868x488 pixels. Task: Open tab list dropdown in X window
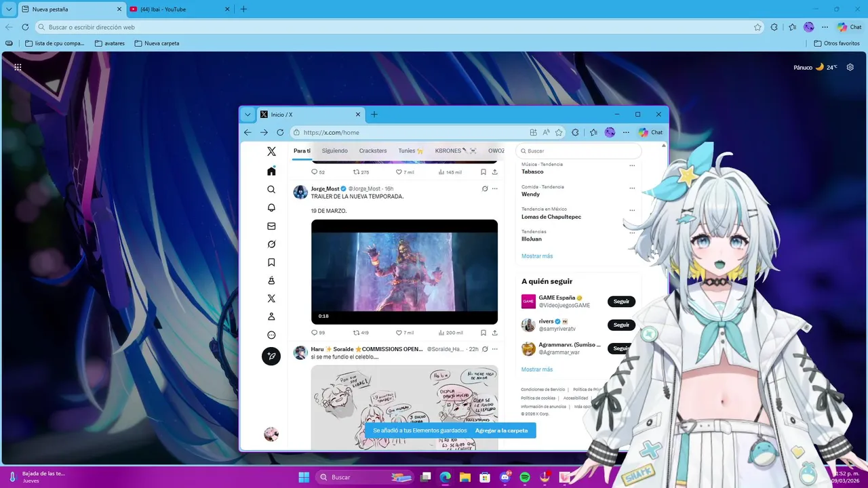[248, 115]
